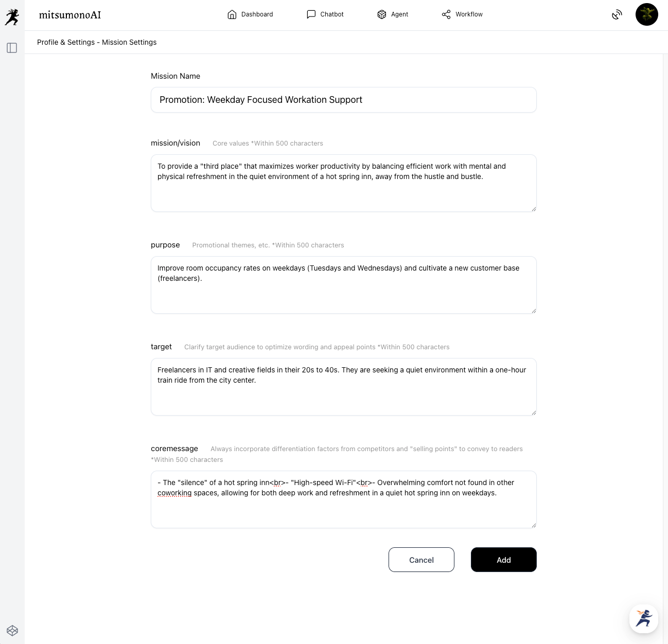Click the Agent cube icon
668x644 pixels.
(x=381, y=14)
